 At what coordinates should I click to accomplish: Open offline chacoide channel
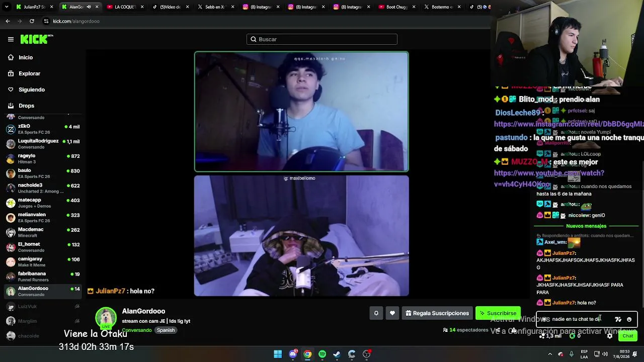(x=43, y=335)
